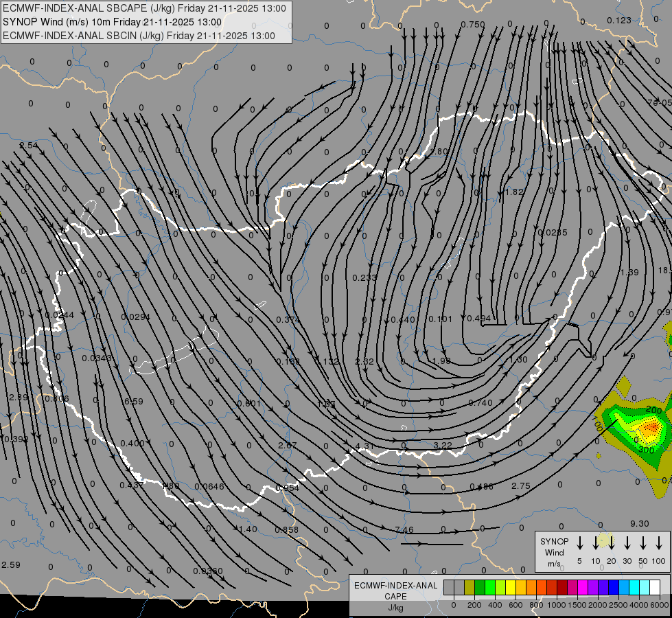Pick the white swatch at legend's end
Screen dimensions: 672x618
point(654,587)
